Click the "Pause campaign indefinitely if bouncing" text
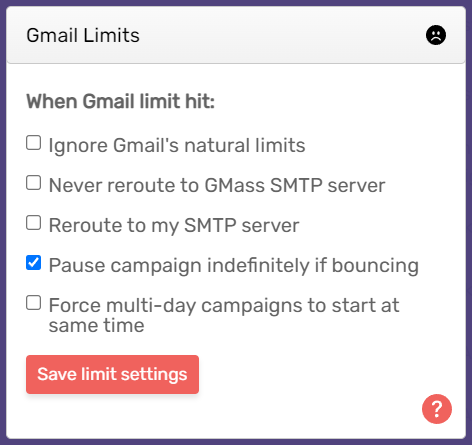 click(234, 266)
